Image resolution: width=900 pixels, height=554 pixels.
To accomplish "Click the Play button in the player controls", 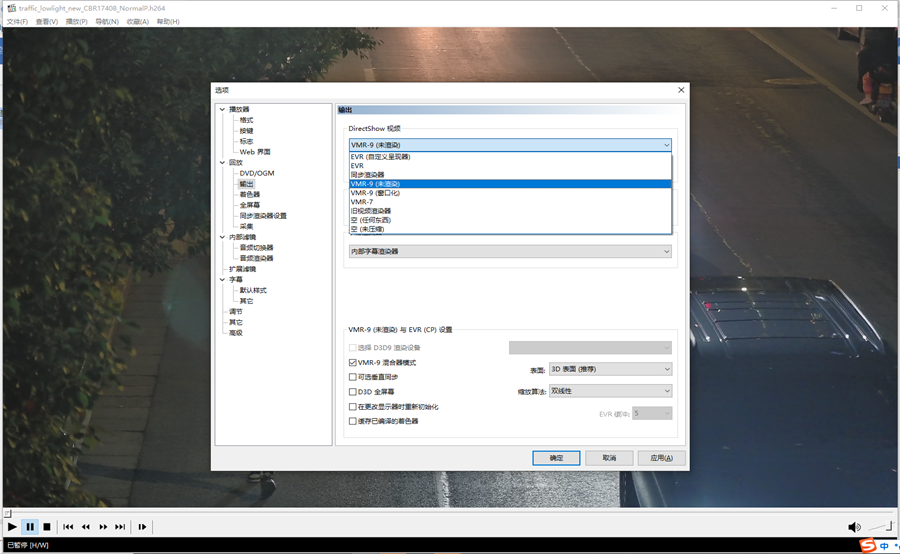I will [12, 526].
